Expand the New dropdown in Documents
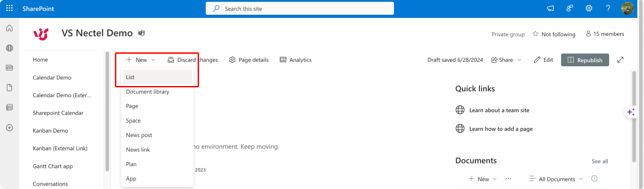Screen dimensions: 644x189 (483, 179)
